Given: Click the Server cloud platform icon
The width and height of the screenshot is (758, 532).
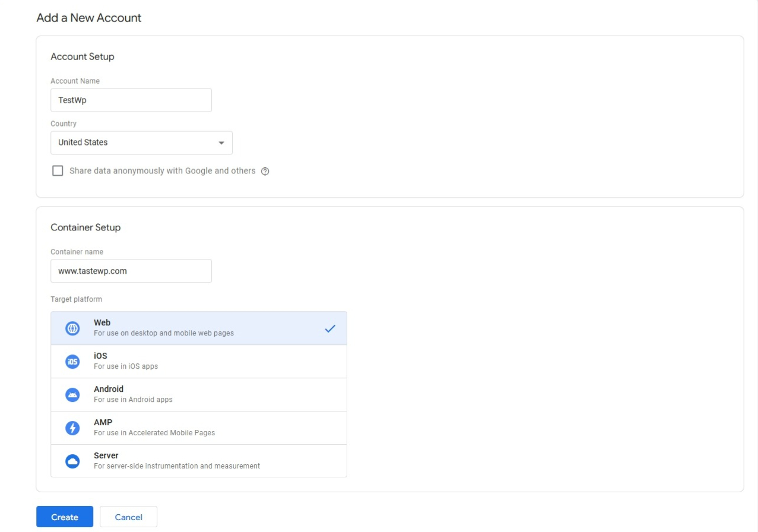Looking at the screenshot, I should 72,461.
